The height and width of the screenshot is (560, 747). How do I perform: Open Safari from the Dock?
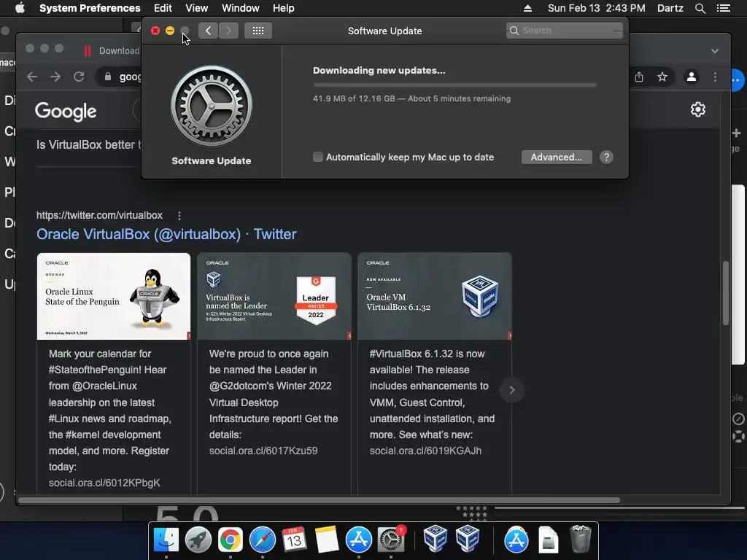click(262, 540)
